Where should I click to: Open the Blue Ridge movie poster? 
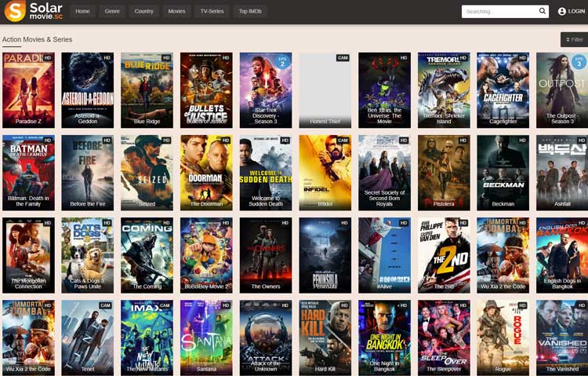pos(147,90)
